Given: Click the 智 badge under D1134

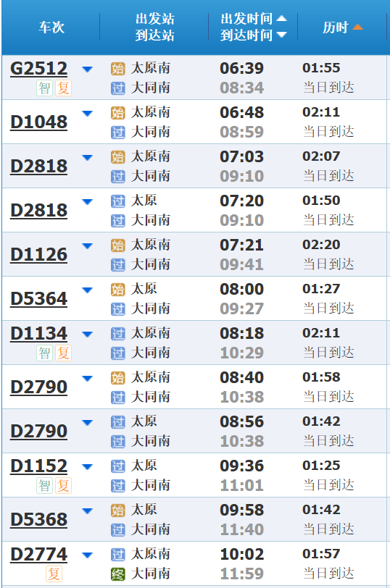Looking at the screenshot, I should point(44,353).
